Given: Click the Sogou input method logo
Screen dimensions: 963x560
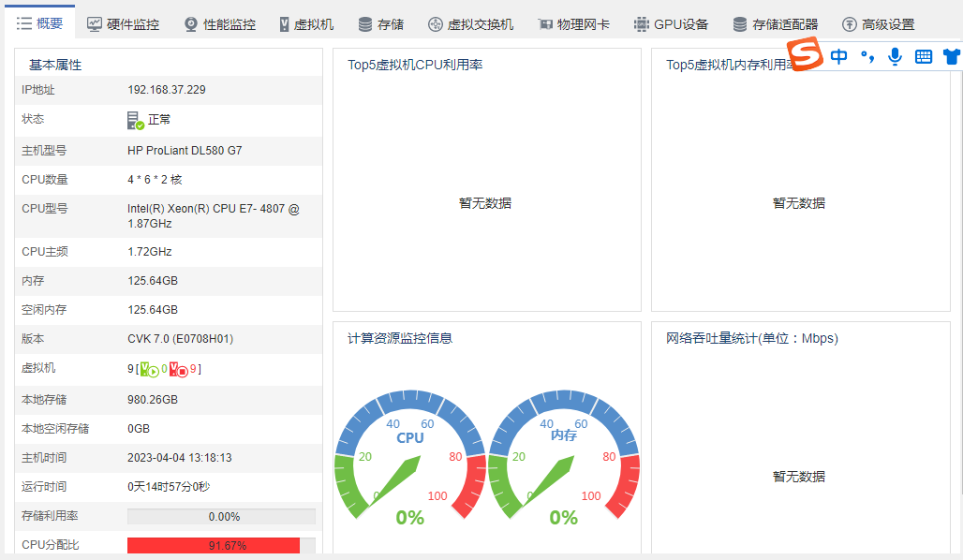Looking at the screenshot, I should [806, 54].
